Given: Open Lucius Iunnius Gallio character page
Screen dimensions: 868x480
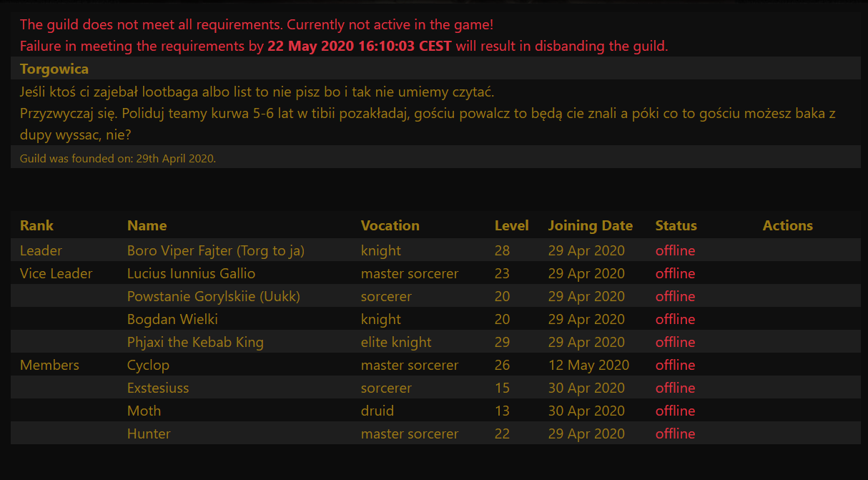Looking at the screenshot, I should click(x=191, y=273).
